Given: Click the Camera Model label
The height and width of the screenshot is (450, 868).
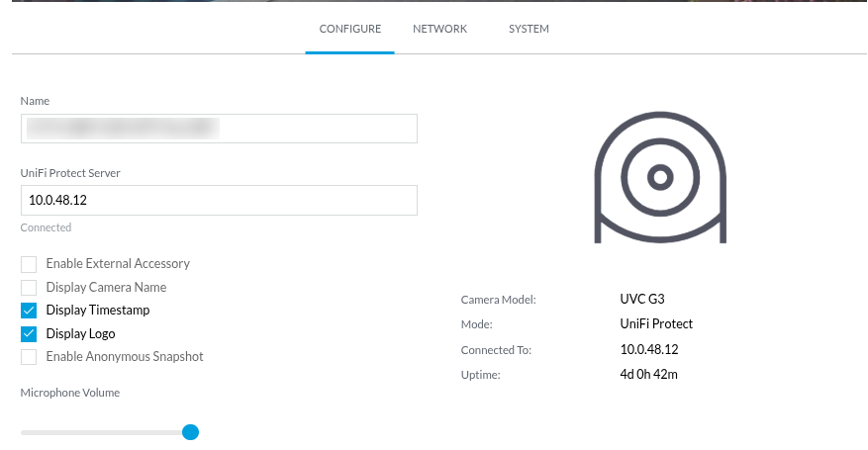Looking at the screenshot, I should pos(498,299).
